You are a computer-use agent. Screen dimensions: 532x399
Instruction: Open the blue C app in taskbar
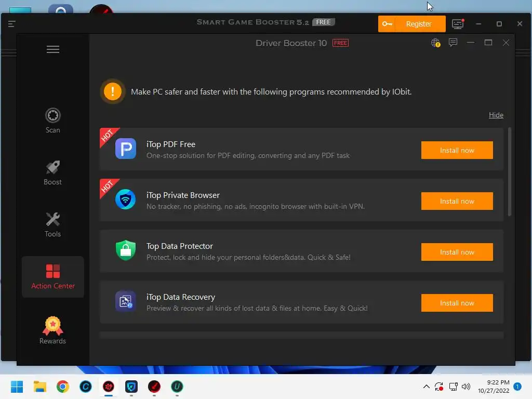(86, 387)
